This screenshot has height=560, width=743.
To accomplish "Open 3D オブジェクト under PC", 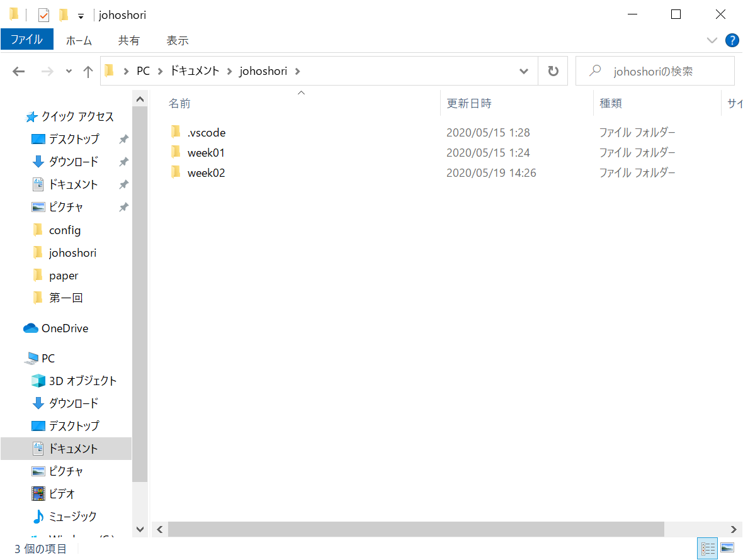I will point(82,381).
